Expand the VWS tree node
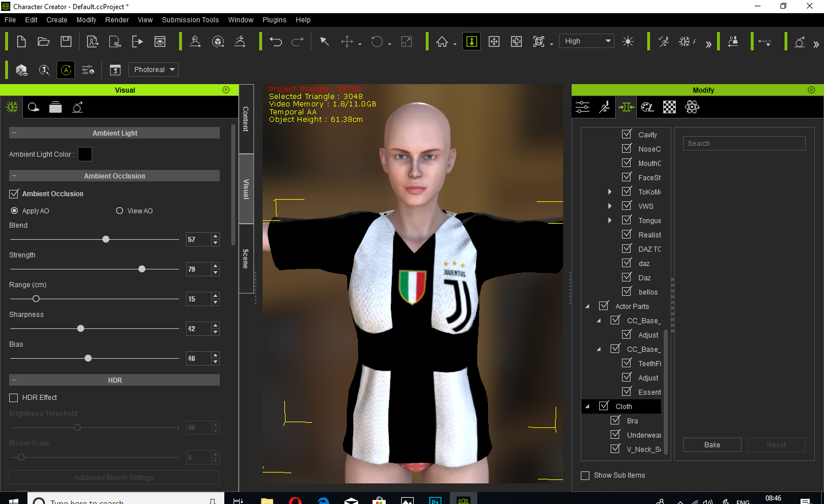824x504 pixels. click(x=609, y=206)
